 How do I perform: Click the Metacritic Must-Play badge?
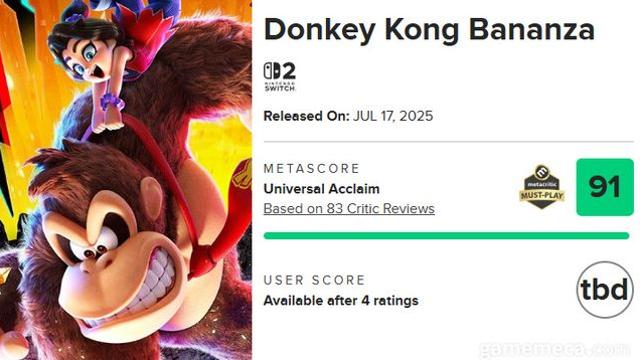click(x=542, y=187)
